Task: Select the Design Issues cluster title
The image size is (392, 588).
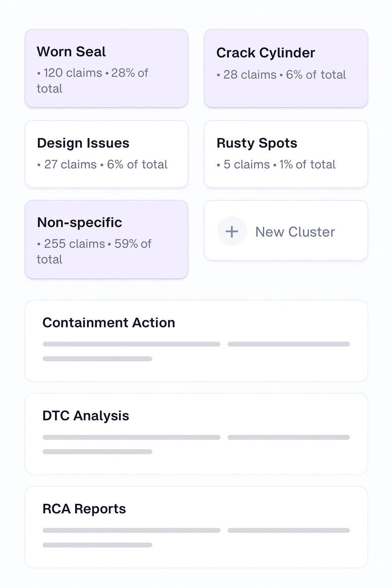Action: pyautogui.click(x=83, y=143)
